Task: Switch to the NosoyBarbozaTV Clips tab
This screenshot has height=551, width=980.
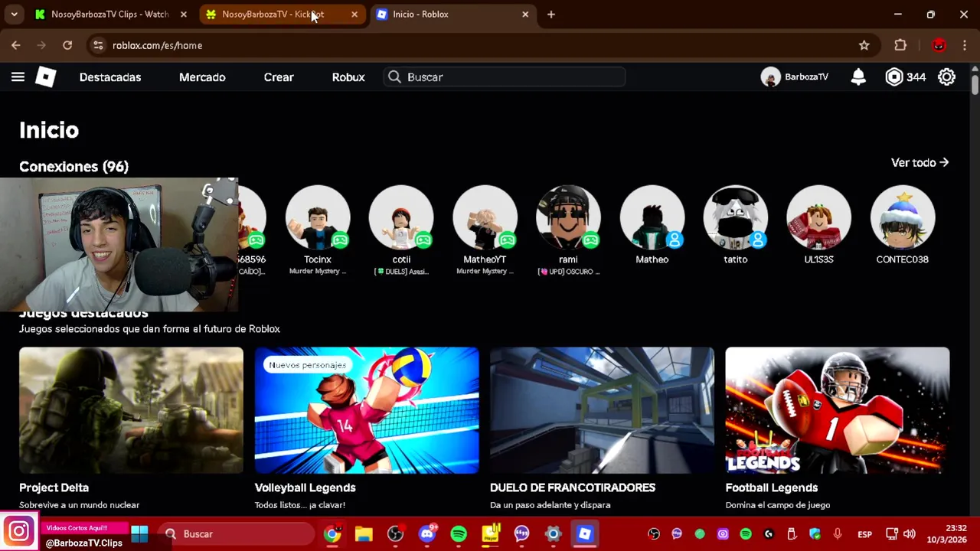Action: [109, 14]
